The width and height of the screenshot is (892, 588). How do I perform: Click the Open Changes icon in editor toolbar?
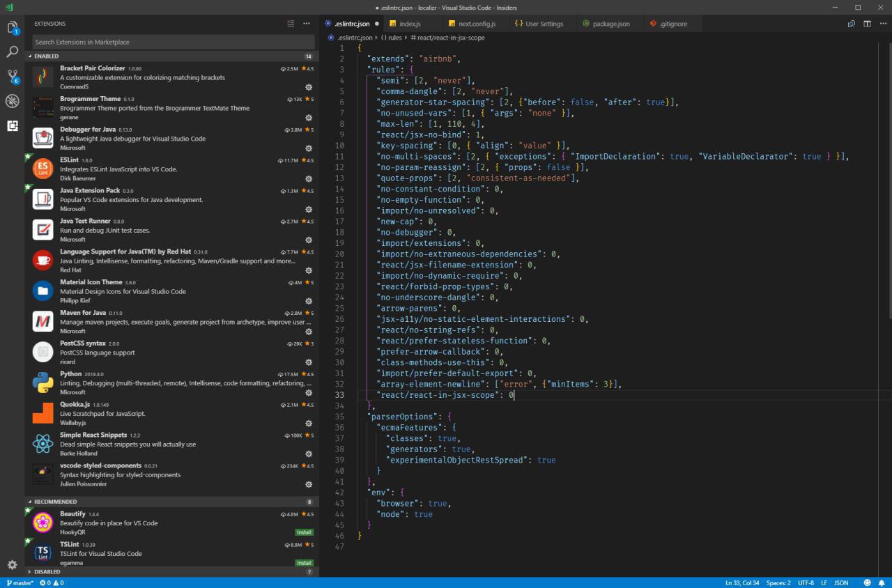coord(852,24)
